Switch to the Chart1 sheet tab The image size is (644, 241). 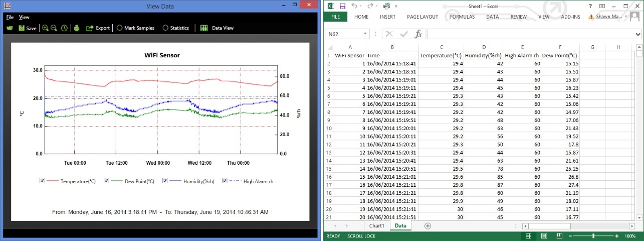click(x=376, y=226)
